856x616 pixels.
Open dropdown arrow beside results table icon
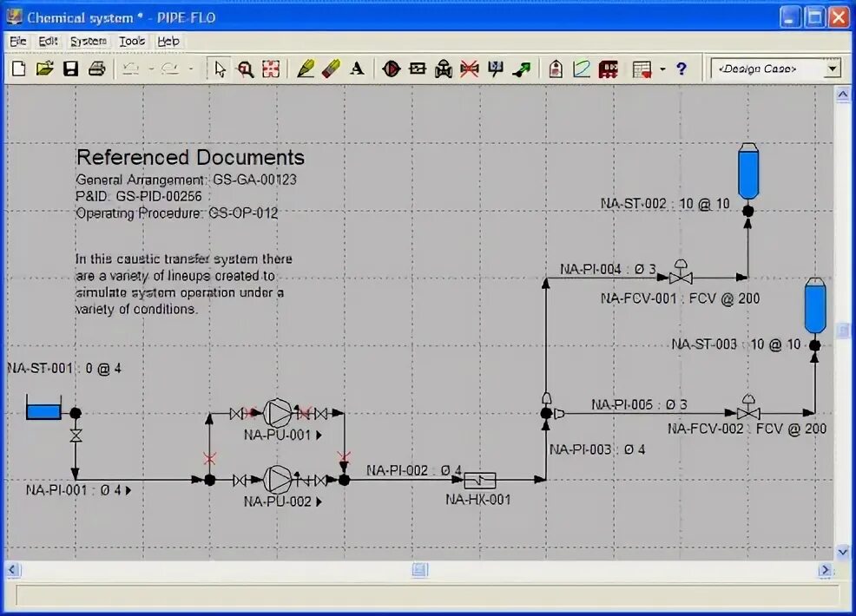662,69
